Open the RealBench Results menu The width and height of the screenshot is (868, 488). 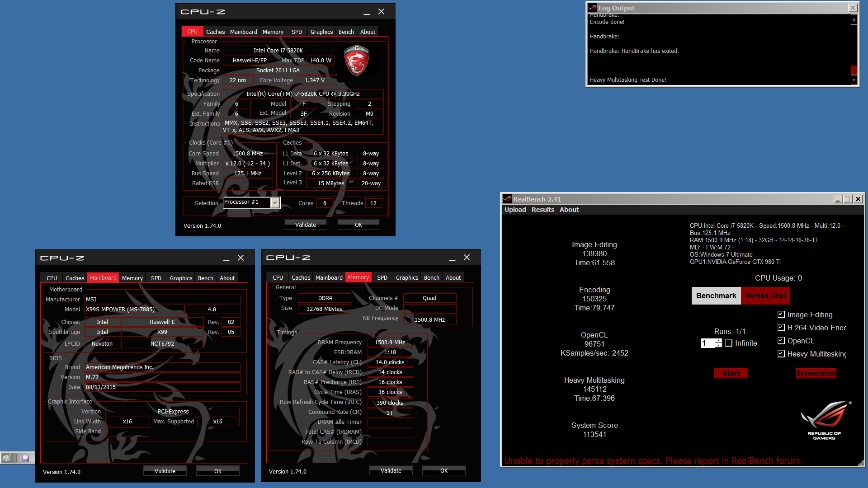542,210
